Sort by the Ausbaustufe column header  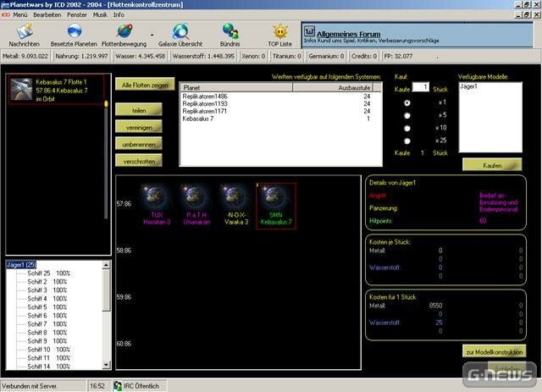click(x=333, y=88)
